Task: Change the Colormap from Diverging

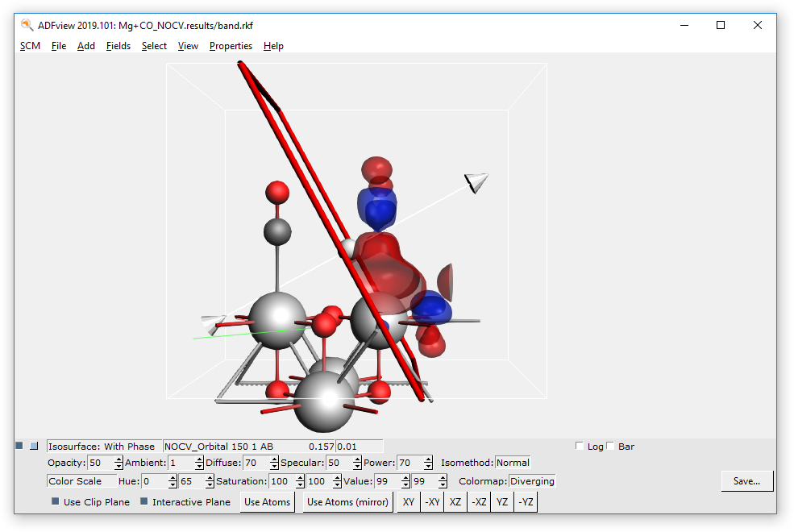Action: click(x=532, y=481)
